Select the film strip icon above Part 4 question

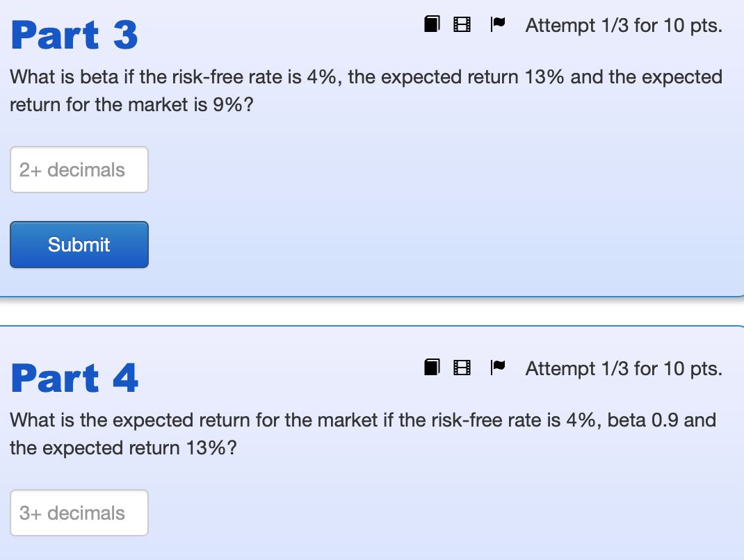click(461, 367)
